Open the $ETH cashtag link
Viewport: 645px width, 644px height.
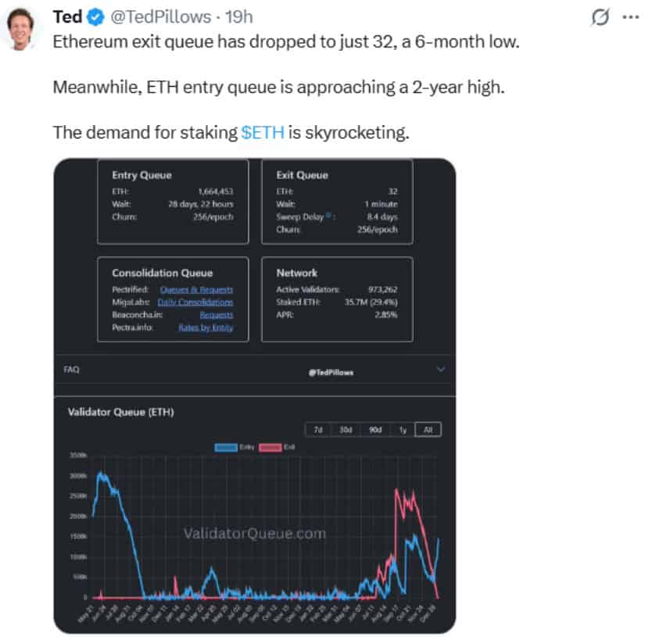pyautogui.click(x=263, y=132)
